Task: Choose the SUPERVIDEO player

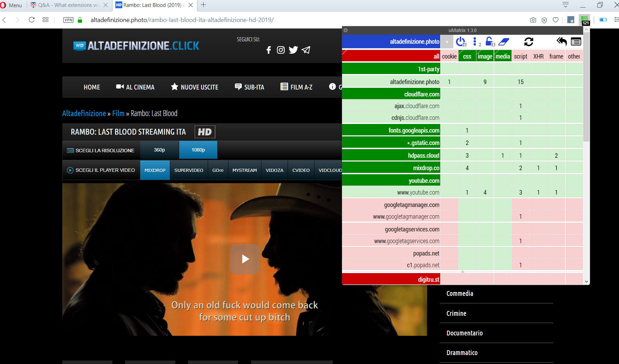Action: click(189, 170)
